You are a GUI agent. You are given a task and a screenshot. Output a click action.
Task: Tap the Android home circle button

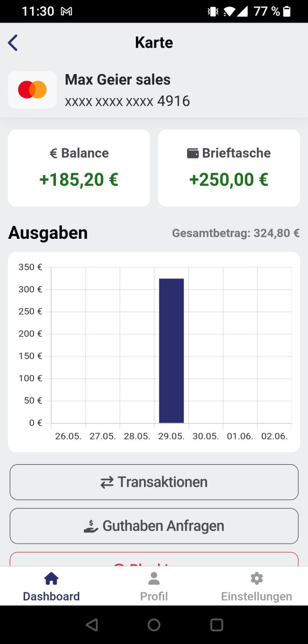(x=154, y=625)
